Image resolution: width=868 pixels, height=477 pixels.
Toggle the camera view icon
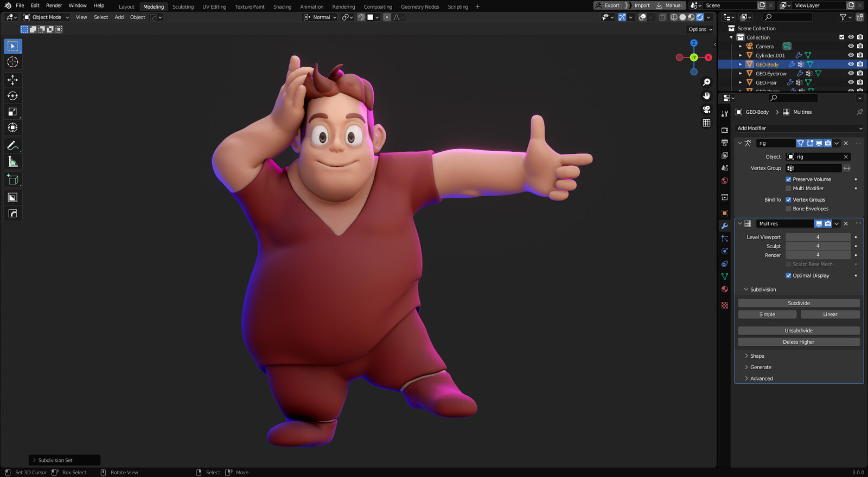click(x=706, y=109)
